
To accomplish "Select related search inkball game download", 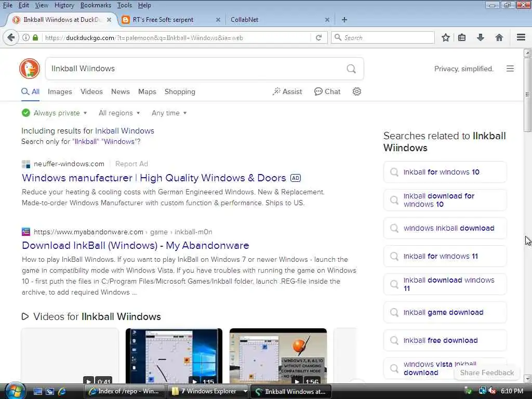I will 445,312.
